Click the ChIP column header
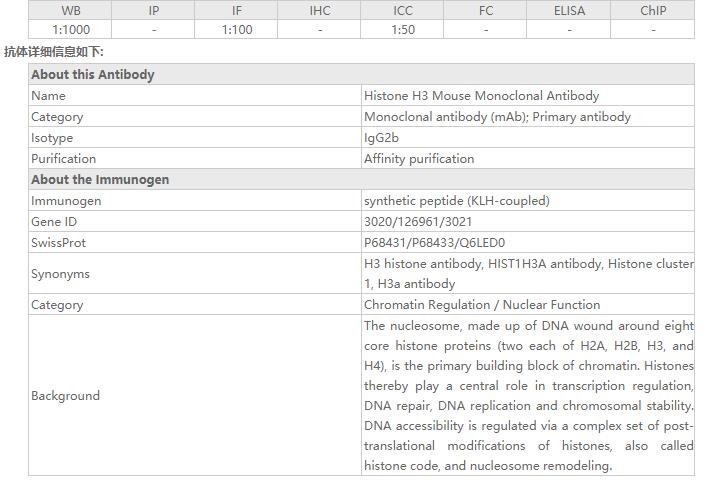Image resolution: width=708 pixels, height=480 pixels. tap(653, 11)
